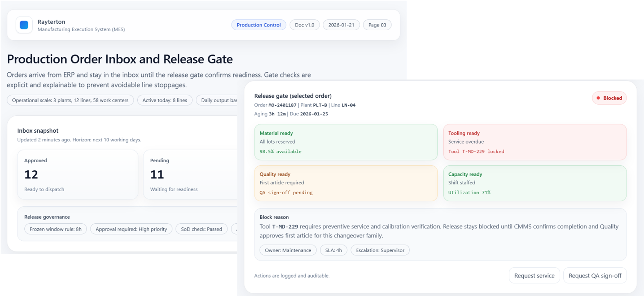Open the Material ready gate card
Image resolution: width=644 pixels, height=296 pixels.
(346, 142)
